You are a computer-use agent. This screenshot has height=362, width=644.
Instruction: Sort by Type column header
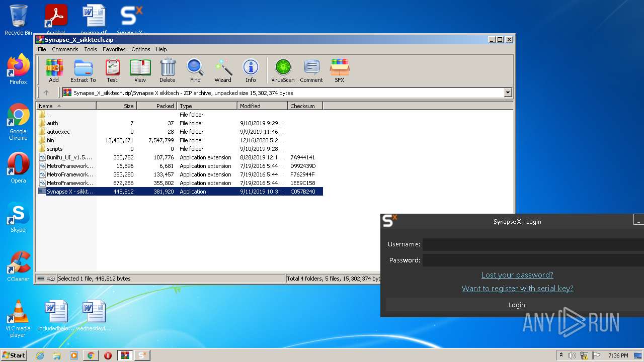click(x=207, y=106)
